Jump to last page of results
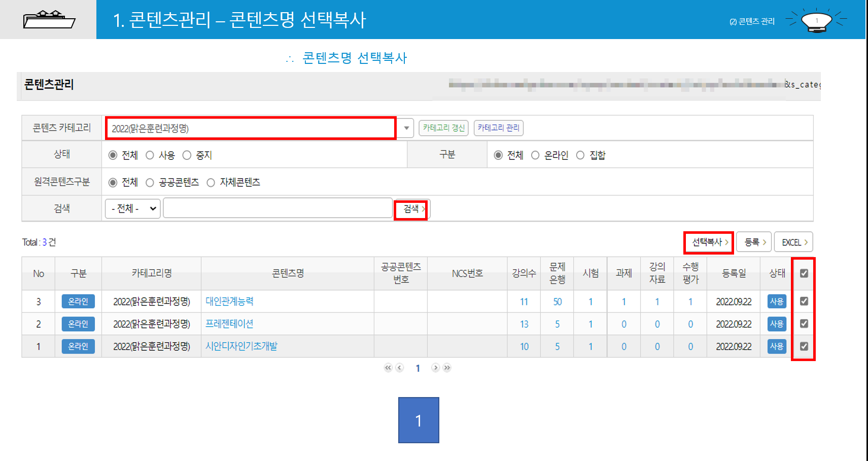The width and height of the screenshot is (868, 461). 447,368
